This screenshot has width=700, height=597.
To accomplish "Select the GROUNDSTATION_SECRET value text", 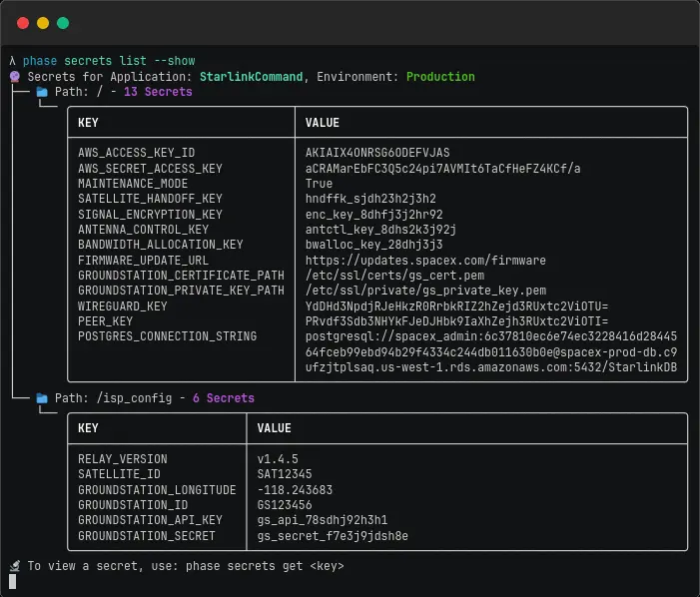I will click(x=333, y=536).
